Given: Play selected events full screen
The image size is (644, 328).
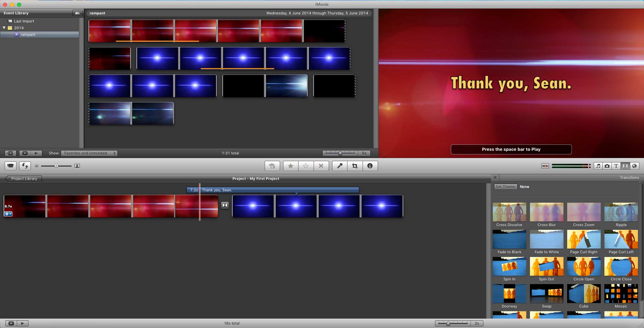Looking at the screenshot, I should click(x=25, y=153).
